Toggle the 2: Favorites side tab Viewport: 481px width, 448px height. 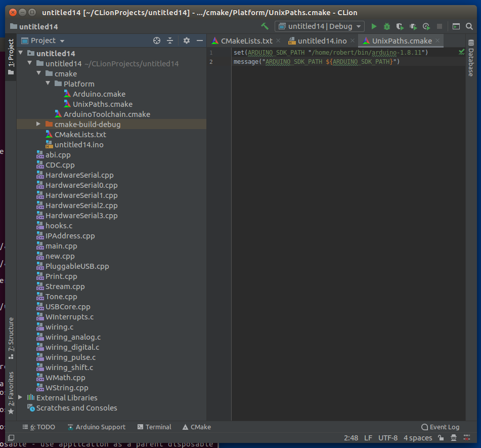click(11, 393)
